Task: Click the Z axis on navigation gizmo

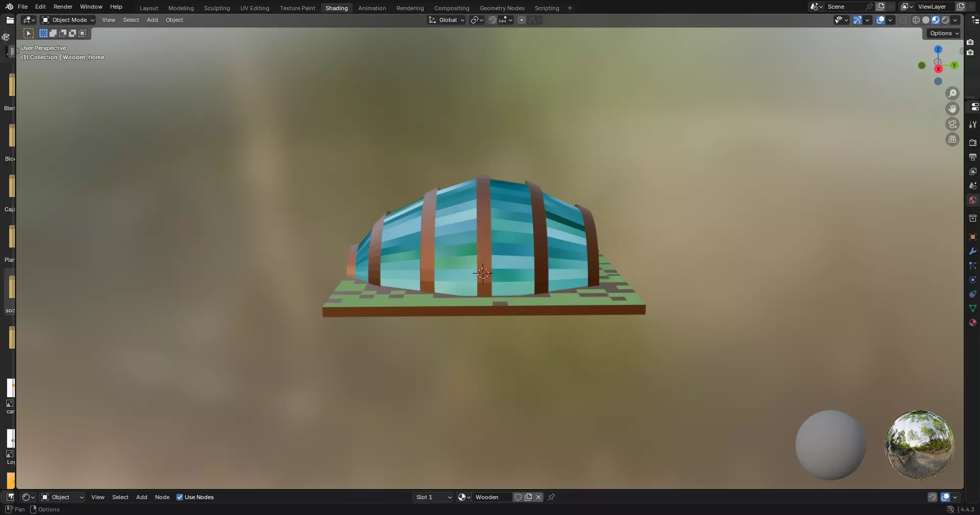Action: tap(938, 50)
